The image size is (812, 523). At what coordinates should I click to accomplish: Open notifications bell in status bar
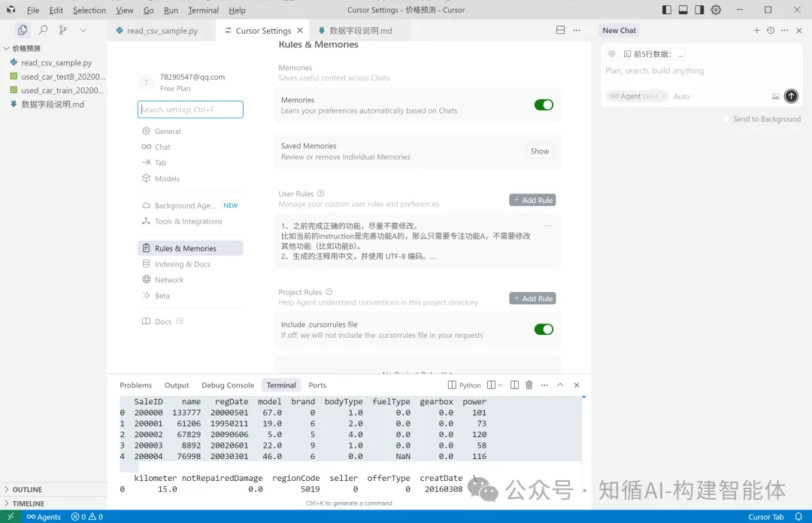(798, 517)
